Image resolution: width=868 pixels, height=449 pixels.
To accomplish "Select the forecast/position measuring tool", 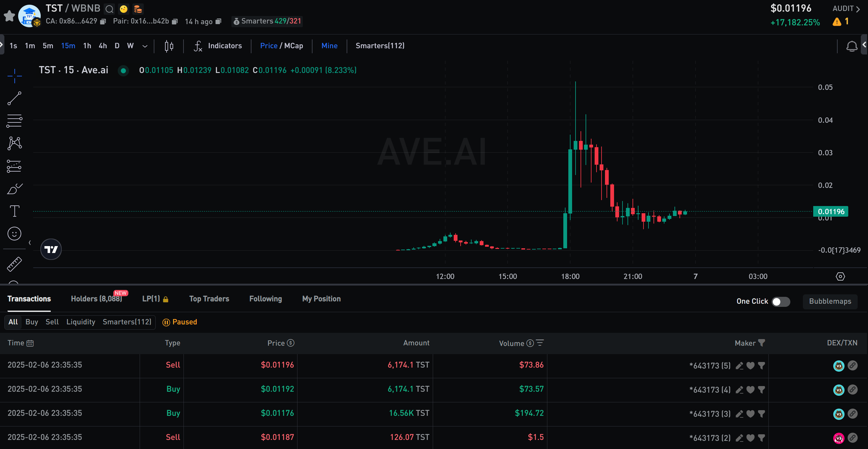I will pyautogui.click(x=14, y=166).
